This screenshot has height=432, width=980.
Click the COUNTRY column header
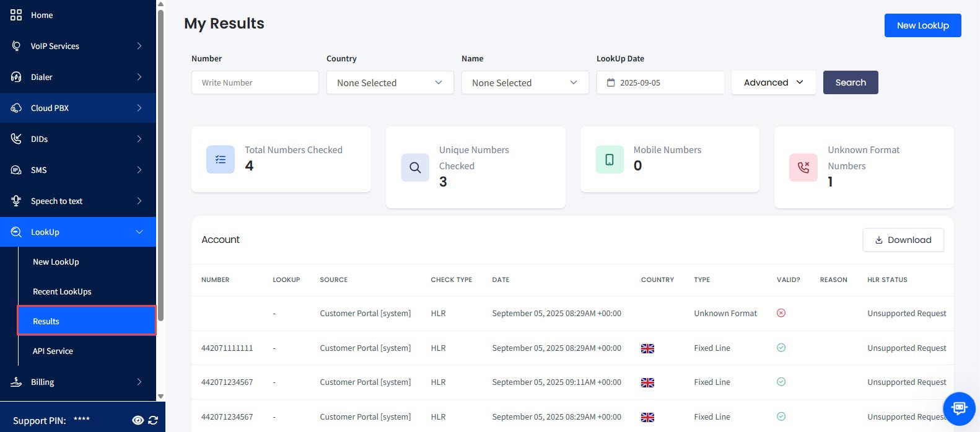coord(657,280)
